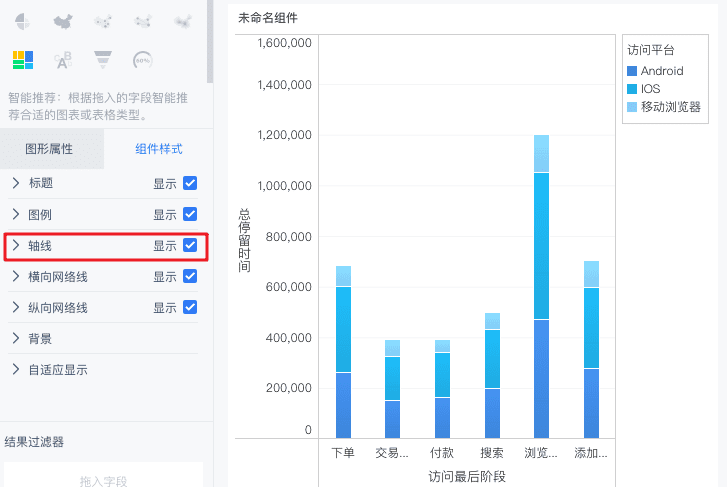Click the chart type panel scrollbar

(x=210, y=42)
